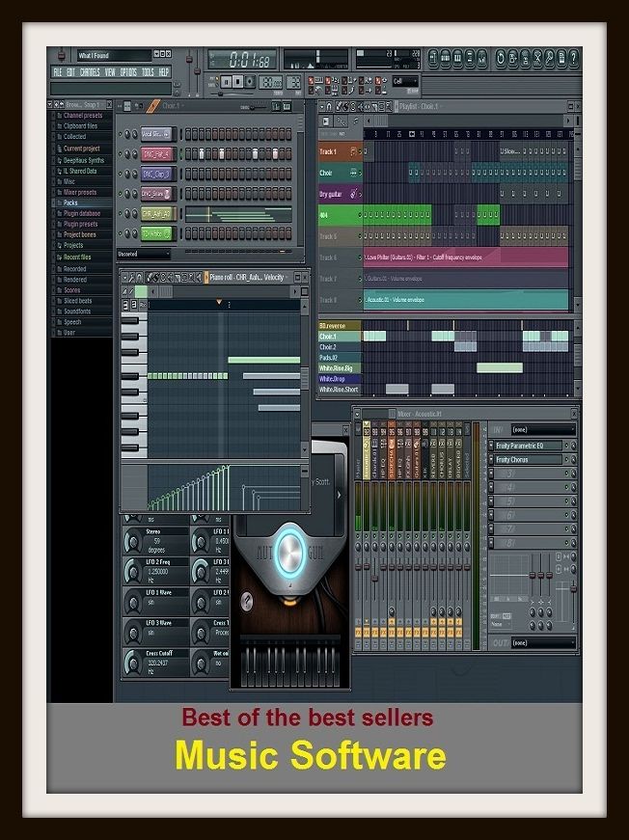Click the Love Philter cutoff frequency envelope clip
Screen dimensions: 629x840
466,257
